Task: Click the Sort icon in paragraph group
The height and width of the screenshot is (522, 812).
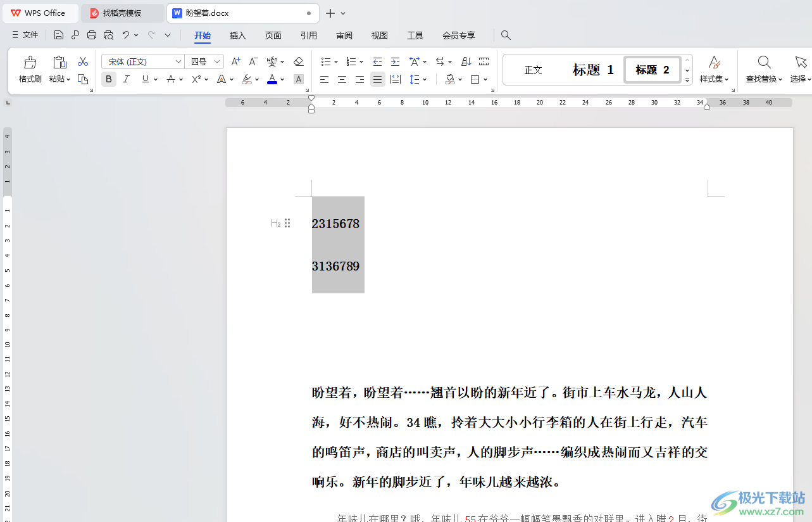Action: (466, 61)
